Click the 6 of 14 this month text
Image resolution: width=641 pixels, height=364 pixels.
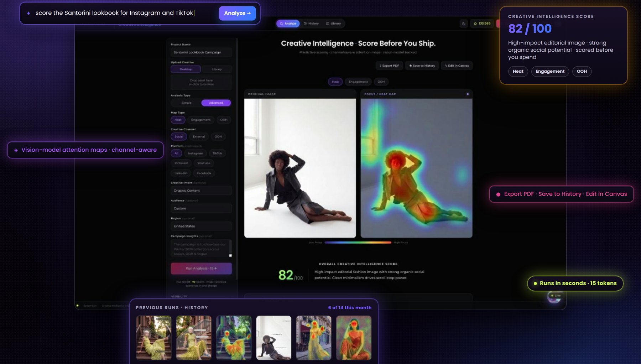coord(350,308)
